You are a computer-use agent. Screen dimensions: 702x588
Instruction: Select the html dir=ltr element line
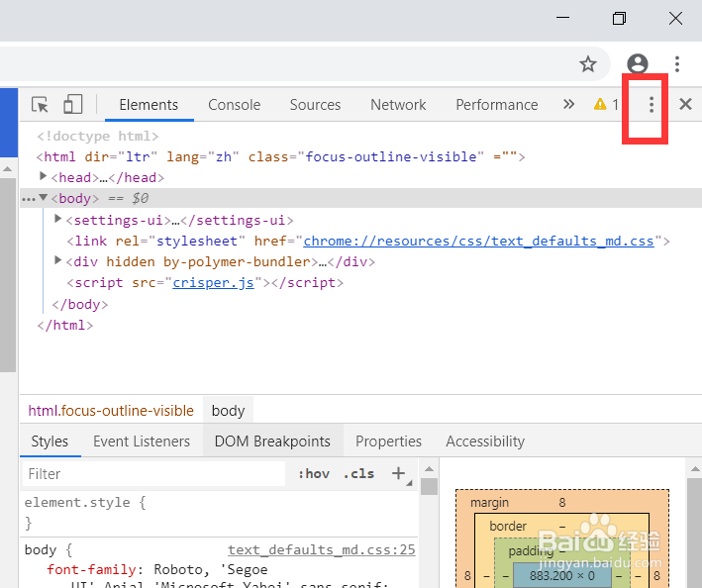click(x=281, y=157)
